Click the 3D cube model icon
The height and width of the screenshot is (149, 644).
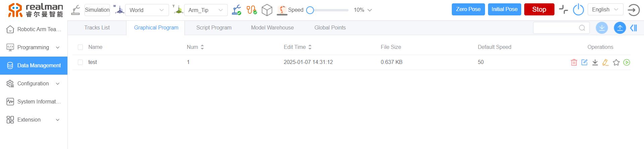tap(267, 10)
